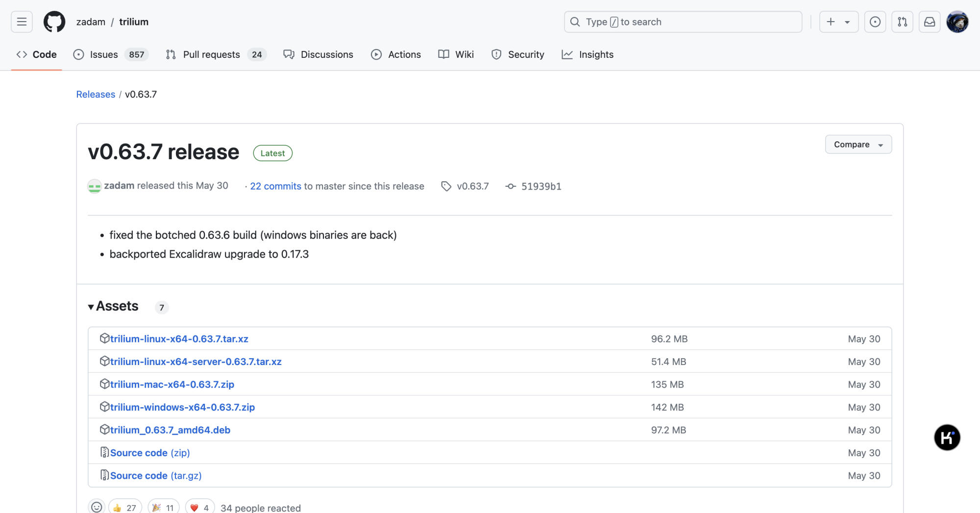
Task: Click the 96.2 MB size text
Action: [669, 339]
